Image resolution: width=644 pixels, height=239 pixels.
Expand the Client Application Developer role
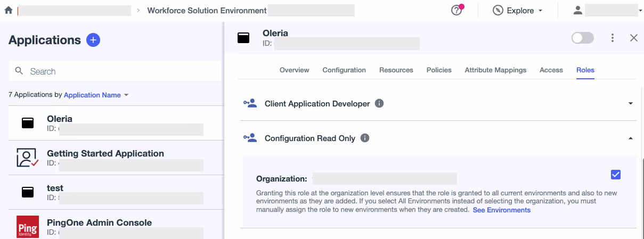point(631,104)
